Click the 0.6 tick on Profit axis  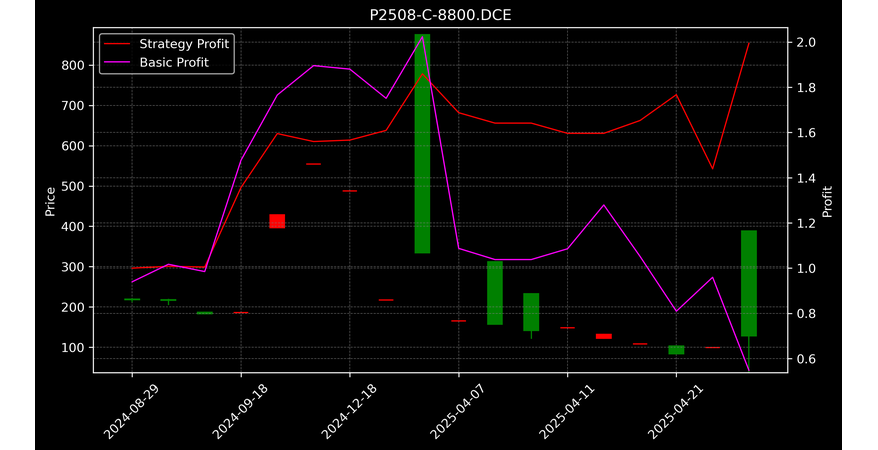pyautogui.click(x=805, y=359)
